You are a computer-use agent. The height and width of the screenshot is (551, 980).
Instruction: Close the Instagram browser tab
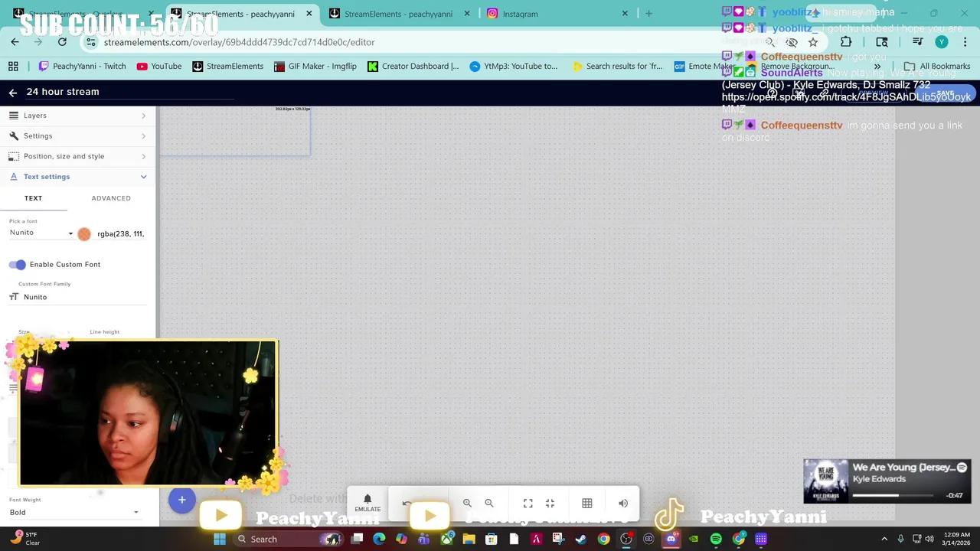[x=625, y=14]
